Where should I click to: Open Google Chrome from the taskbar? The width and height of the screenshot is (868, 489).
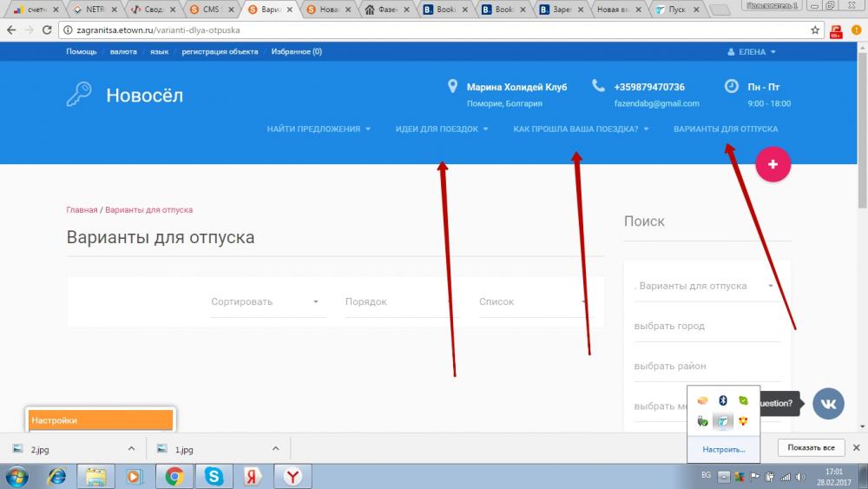tap(174, 476)
